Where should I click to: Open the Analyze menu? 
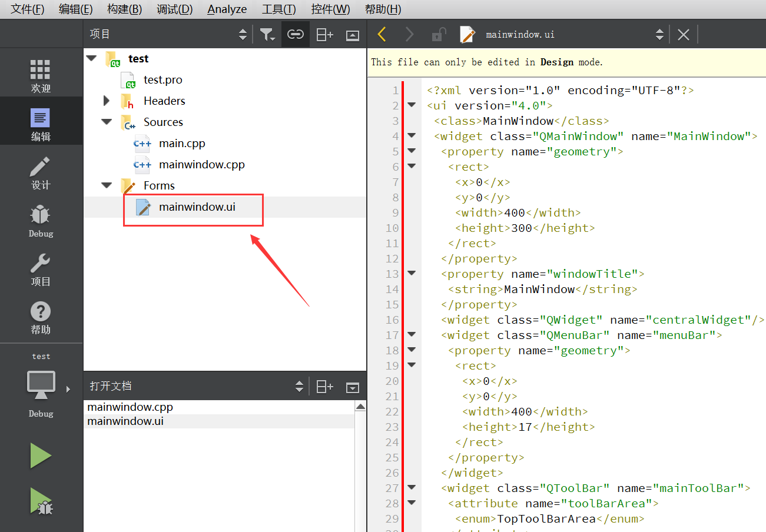click(x=227, y=9)
